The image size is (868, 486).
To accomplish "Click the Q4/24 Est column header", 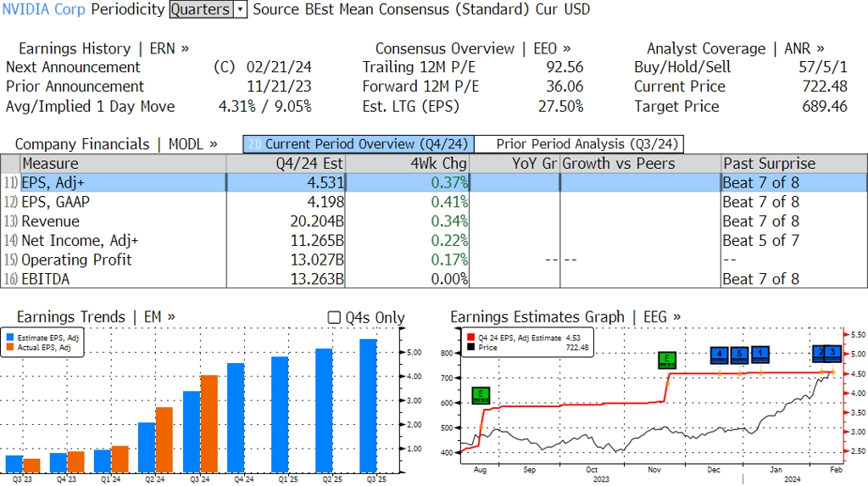I will [286, 164].
